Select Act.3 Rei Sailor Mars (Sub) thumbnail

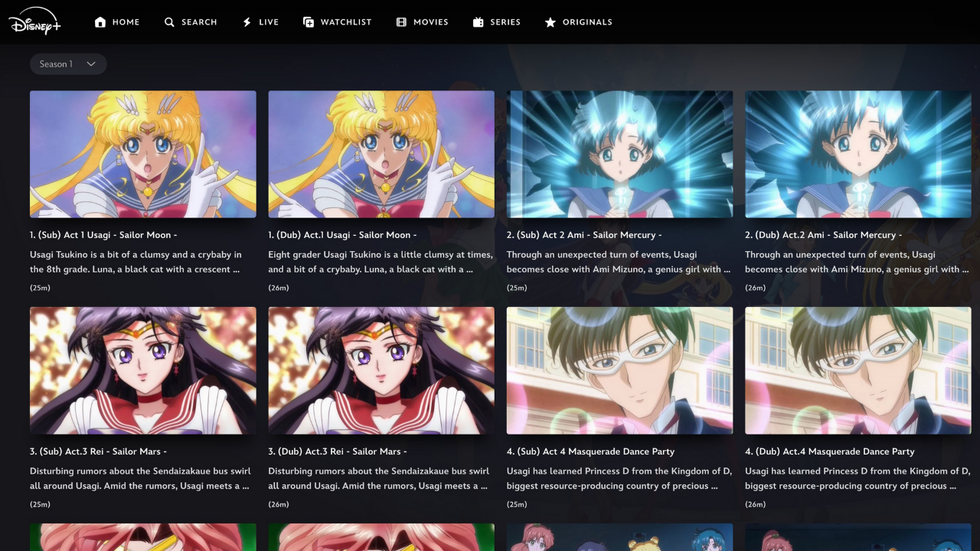[143, 370]
